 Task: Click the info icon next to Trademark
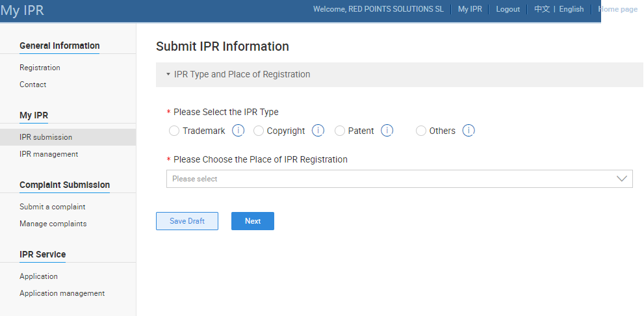[x=238, y=131]
